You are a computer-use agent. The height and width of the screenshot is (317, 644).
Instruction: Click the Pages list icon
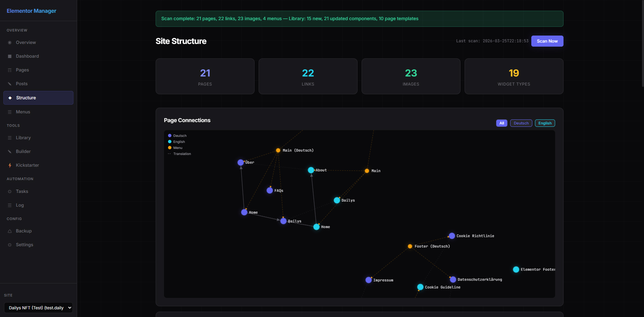point(10,70)
